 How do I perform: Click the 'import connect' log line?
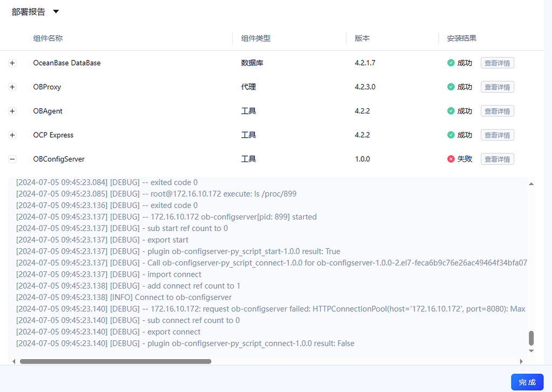point(109,274)
